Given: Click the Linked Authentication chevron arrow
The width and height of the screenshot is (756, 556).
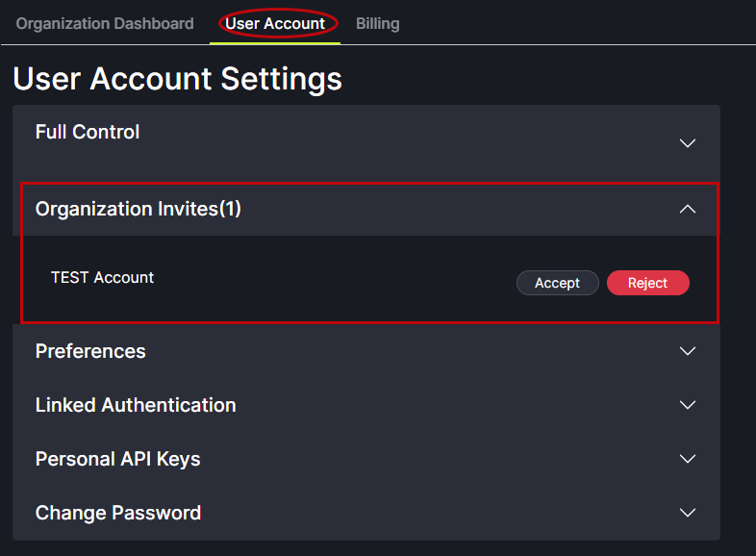Looking at the screenshot, I should pyautogui.click(x=687, y=405).
